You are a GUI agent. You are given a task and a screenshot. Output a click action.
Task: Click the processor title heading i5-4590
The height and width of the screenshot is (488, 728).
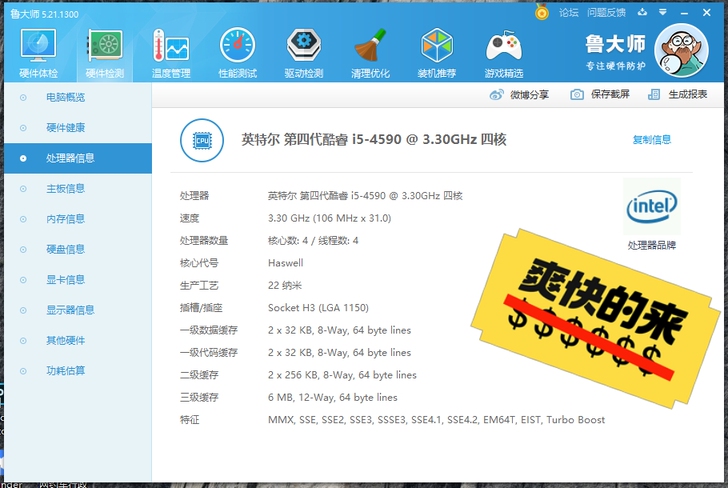tap(374, 139)
